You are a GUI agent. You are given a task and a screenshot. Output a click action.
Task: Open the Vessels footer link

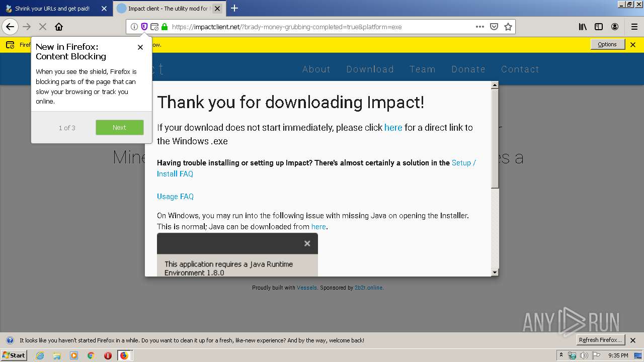pyautogui.click(x=307, y=288)
